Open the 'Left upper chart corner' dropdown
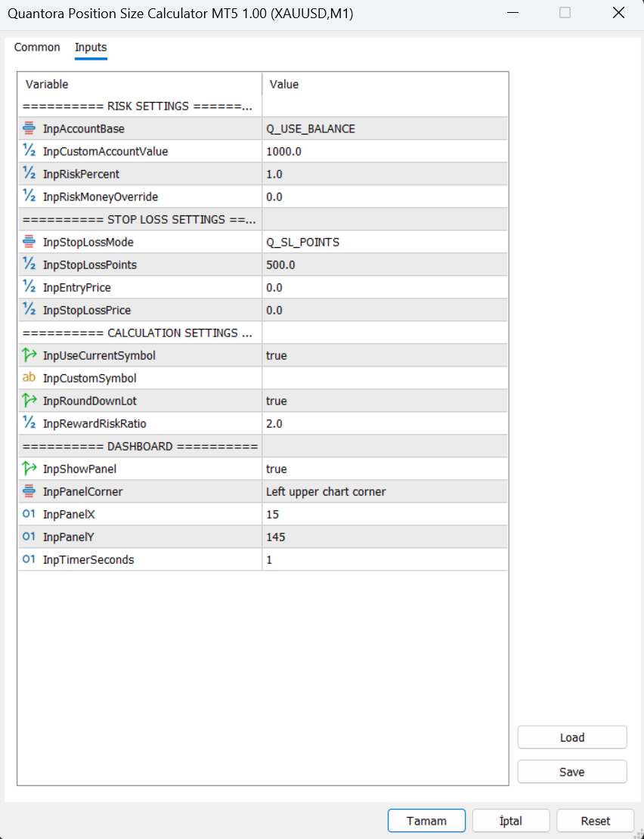Image resolution: width=644 pixels, height=839 pixels. coord(385,491)
